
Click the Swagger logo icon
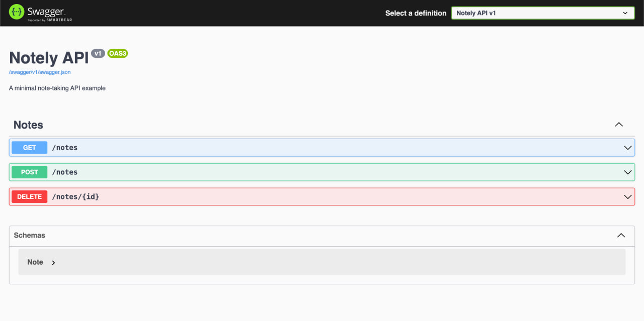(17, 12)
